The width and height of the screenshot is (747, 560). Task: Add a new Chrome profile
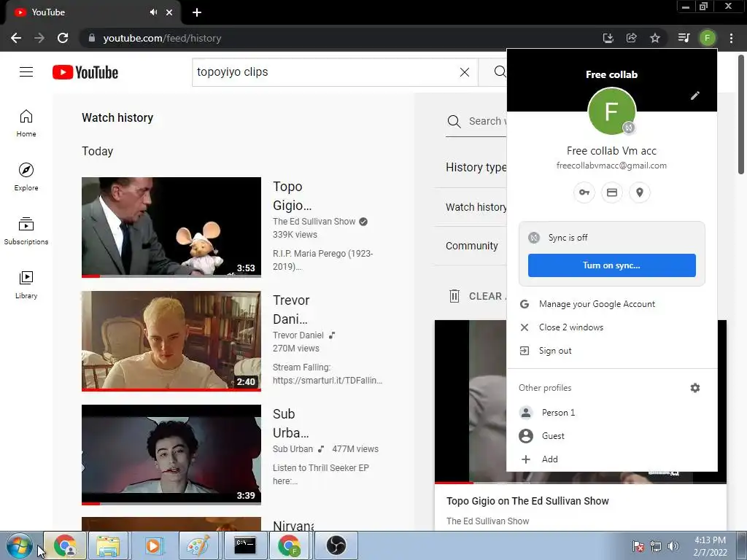(x=612, y=459)
